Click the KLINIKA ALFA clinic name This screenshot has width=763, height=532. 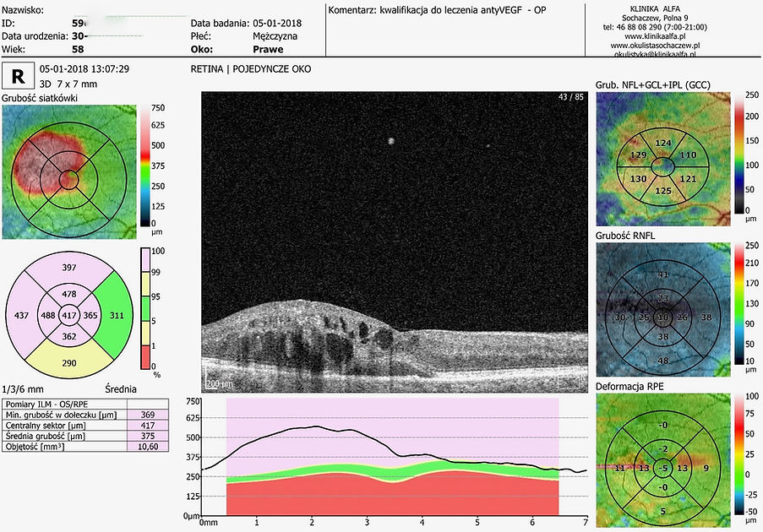655,8
